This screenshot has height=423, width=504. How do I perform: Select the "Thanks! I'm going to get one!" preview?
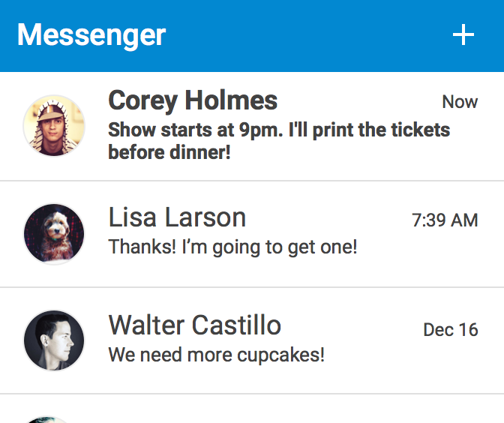click(232, 246)
